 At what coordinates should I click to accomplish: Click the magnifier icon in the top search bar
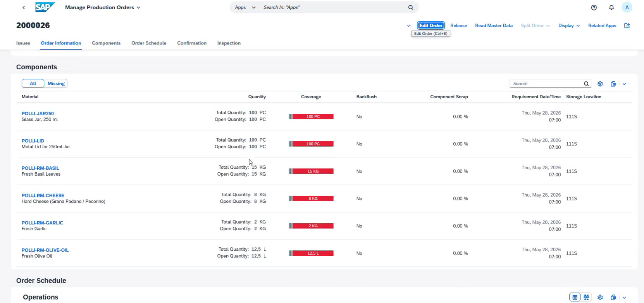[411, 7]
